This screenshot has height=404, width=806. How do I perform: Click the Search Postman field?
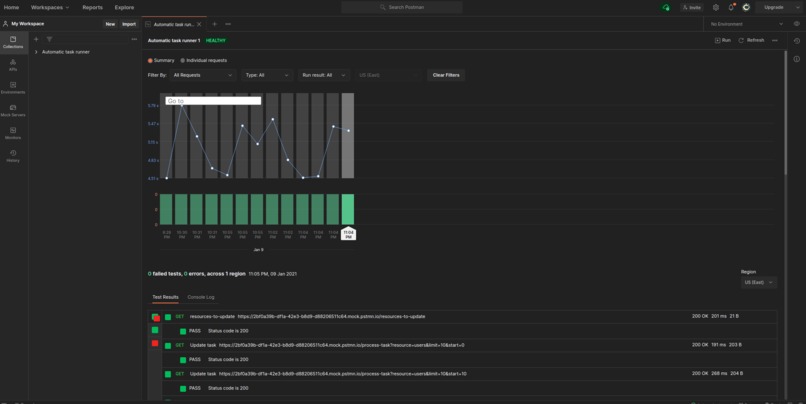(x=402, y=7)
